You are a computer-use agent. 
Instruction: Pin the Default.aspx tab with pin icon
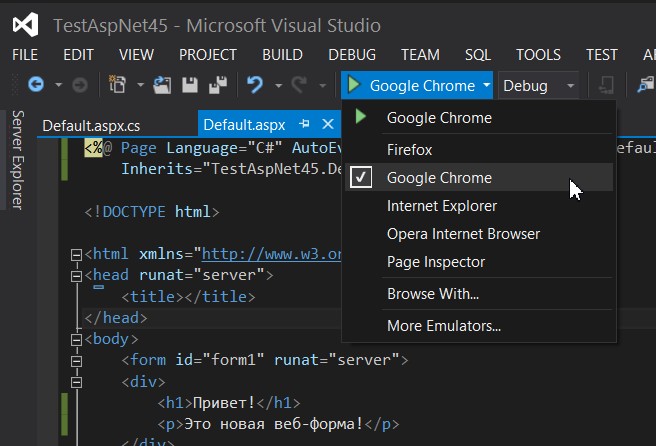click(304, 123)
